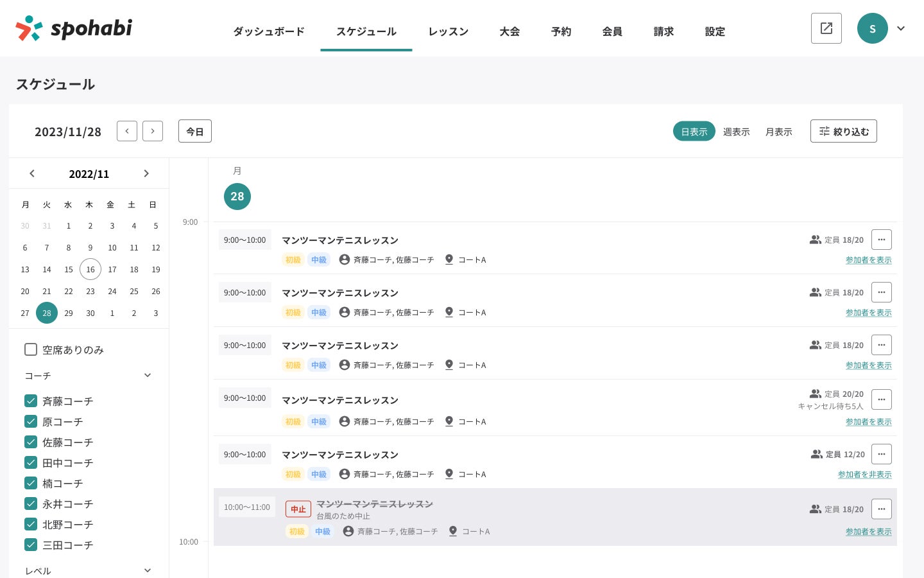Switch to the 週表示 view tab
This screenshot has width=924, height=578.
736,132
